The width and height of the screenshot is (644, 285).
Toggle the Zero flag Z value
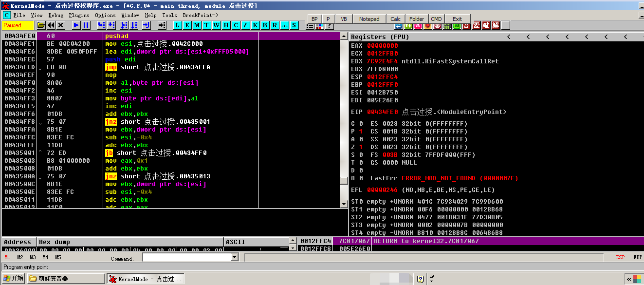(360, 147)
